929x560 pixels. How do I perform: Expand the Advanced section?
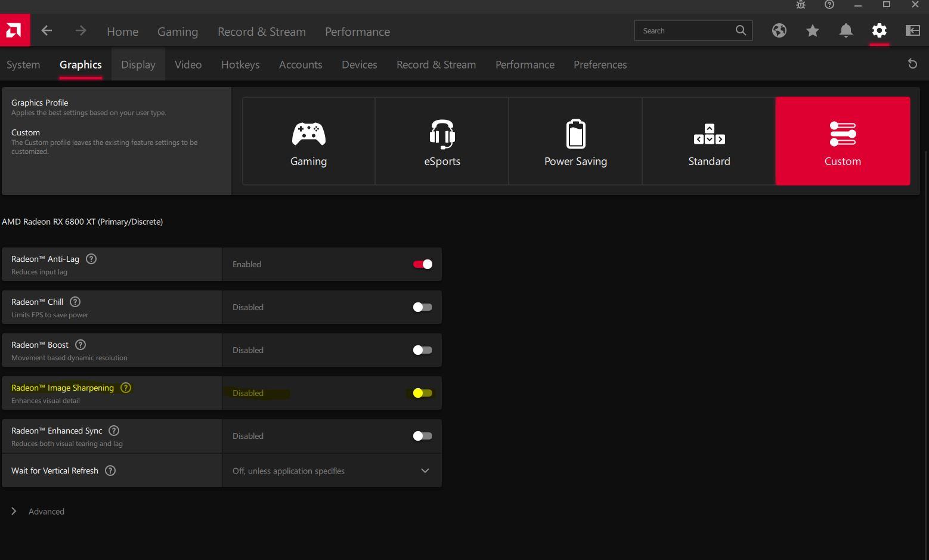pyautogui.click(x=38, y=511)
